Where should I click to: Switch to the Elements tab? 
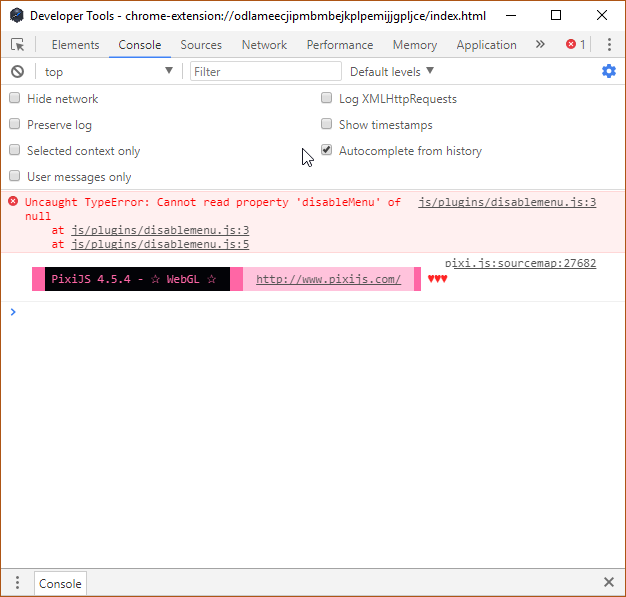(x=75, y=45)
